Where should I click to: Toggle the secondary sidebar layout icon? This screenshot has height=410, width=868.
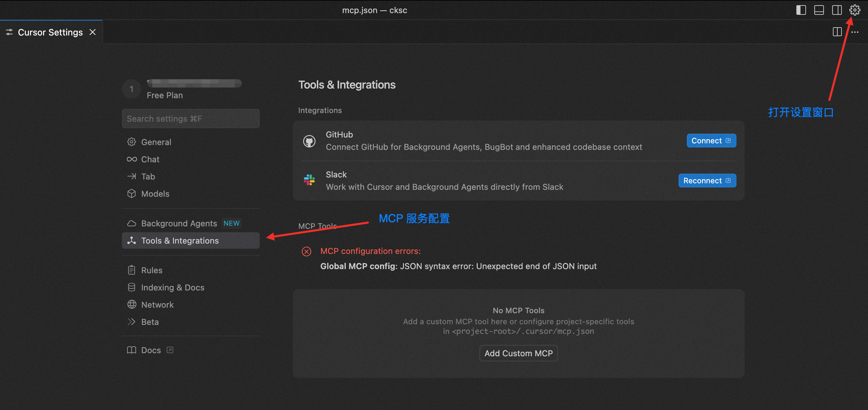click(x=837, y=10)
